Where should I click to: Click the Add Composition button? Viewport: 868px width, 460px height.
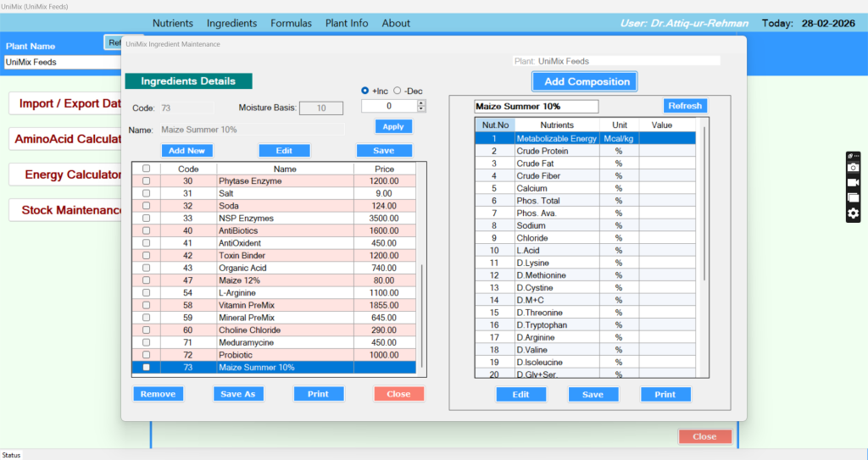pos(585,81)
